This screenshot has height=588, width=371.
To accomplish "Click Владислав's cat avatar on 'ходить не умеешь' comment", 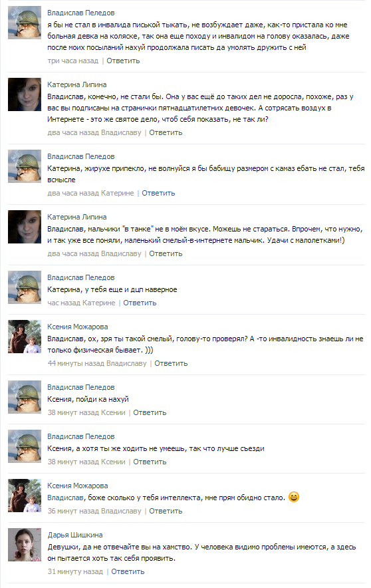I will coord(25,446).
